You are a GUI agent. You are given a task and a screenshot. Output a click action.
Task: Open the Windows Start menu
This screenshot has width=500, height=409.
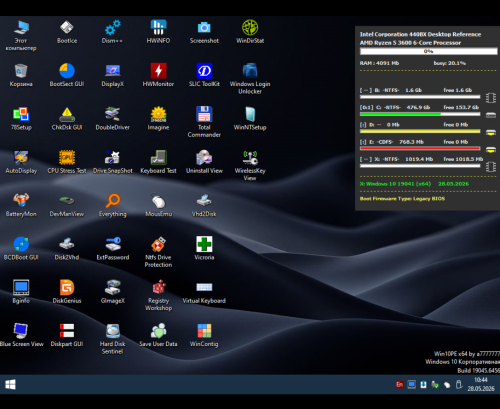coord(10,384)
